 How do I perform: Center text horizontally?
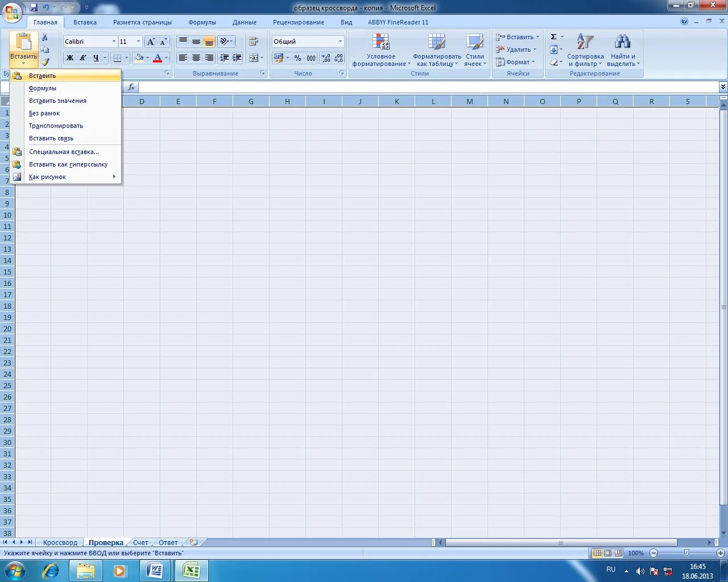pos(196,58)
